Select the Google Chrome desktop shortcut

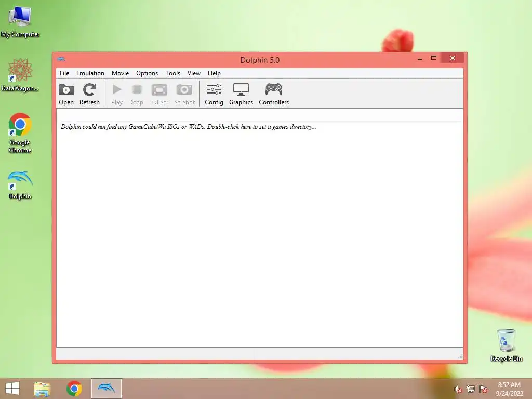coord(20,133)
